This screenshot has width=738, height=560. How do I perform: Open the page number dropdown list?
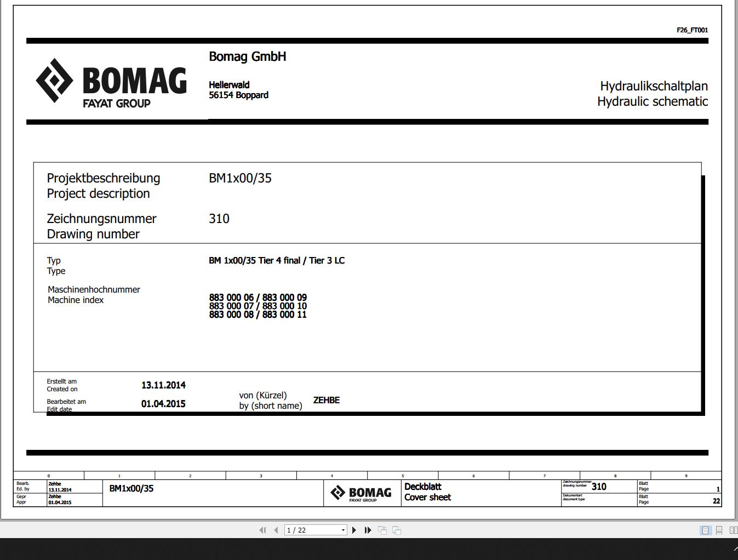coord(343,530)
